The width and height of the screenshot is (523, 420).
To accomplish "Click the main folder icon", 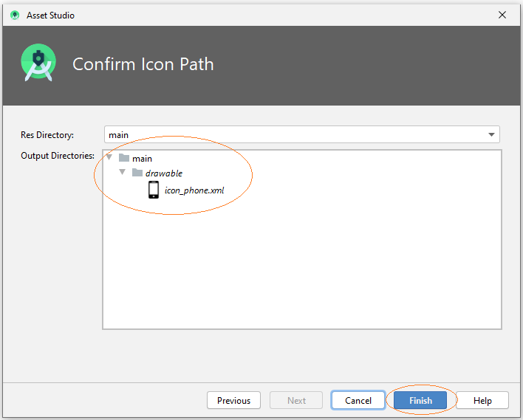I will pyautogui.click(x=124, y=158).
